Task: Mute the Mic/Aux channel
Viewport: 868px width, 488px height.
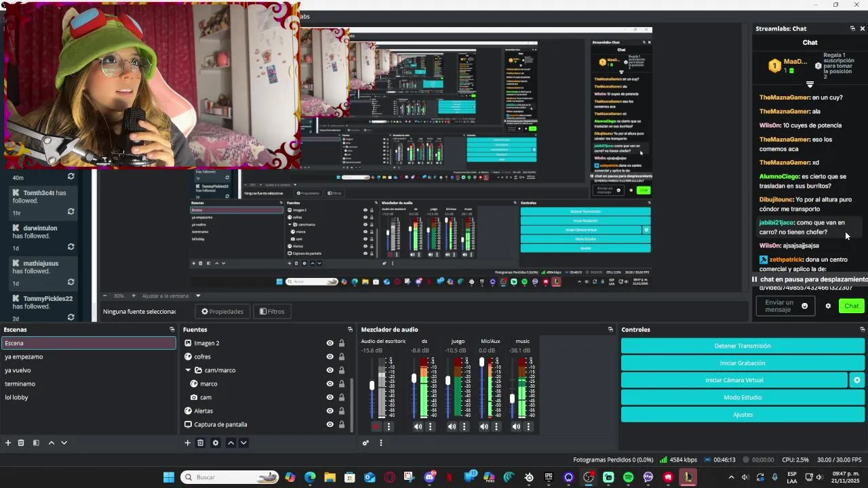Action: pyautogui.click(x=484, y=426)
